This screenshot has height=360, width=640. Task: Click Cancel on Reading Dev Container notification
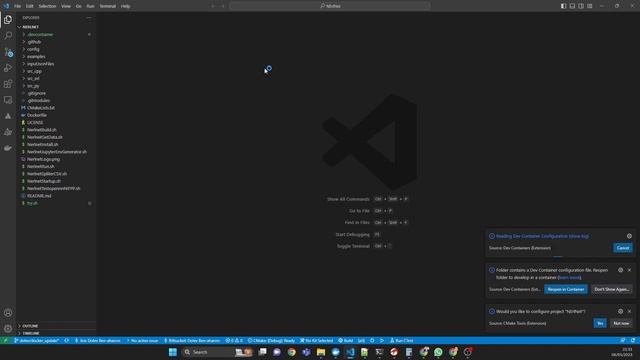coord(623,248)
